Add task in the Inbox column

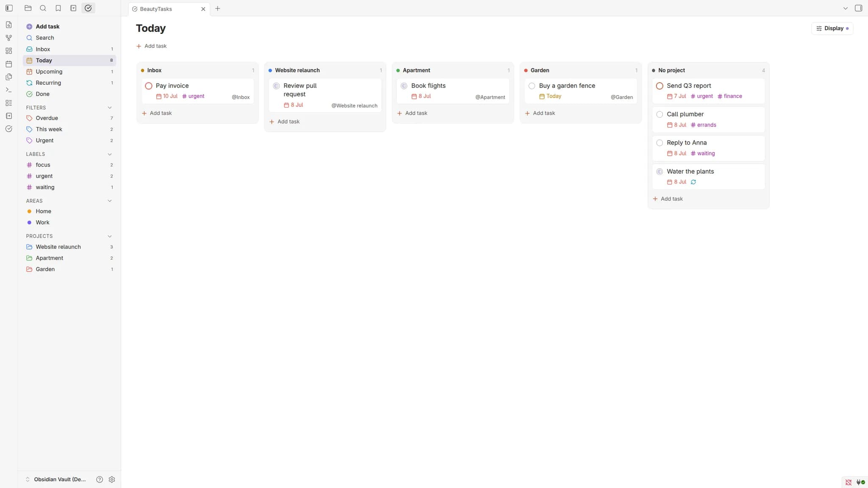(x=157, y=113)
